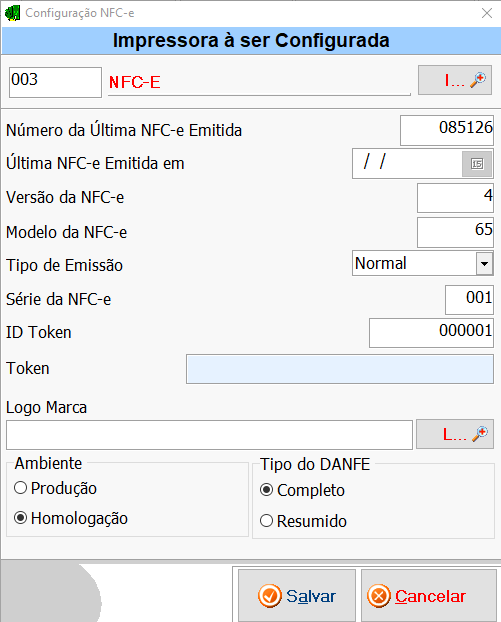This screenshot has height=622, width=501.
Task: Select the Produção environment option
Action: pos(20,488)
